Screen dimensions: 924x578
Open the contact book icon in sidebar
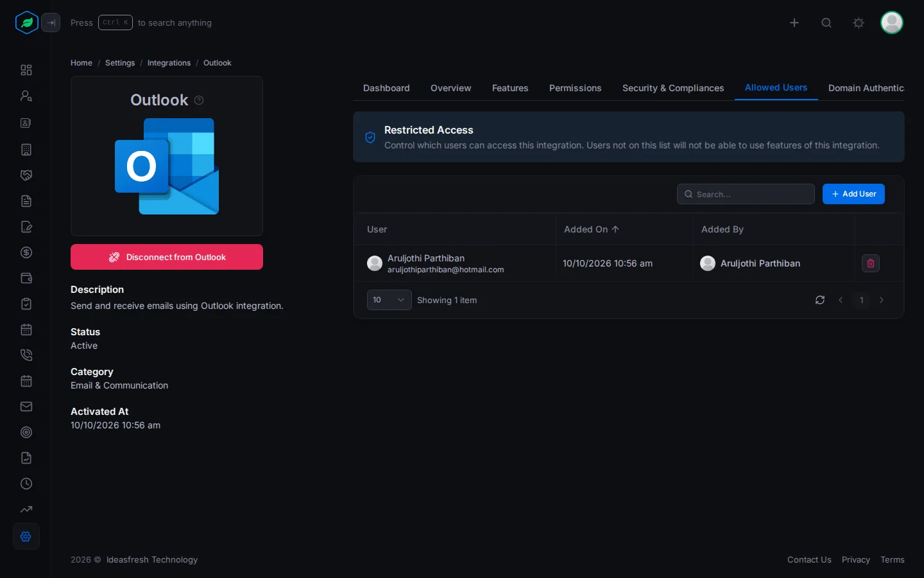click(26, 123)
